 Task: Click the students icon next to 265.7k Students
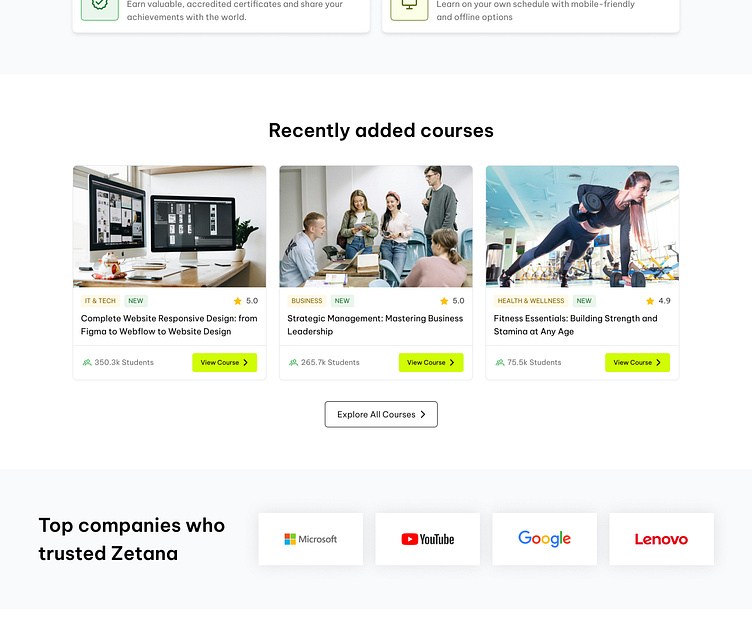[x=294, y=362]
